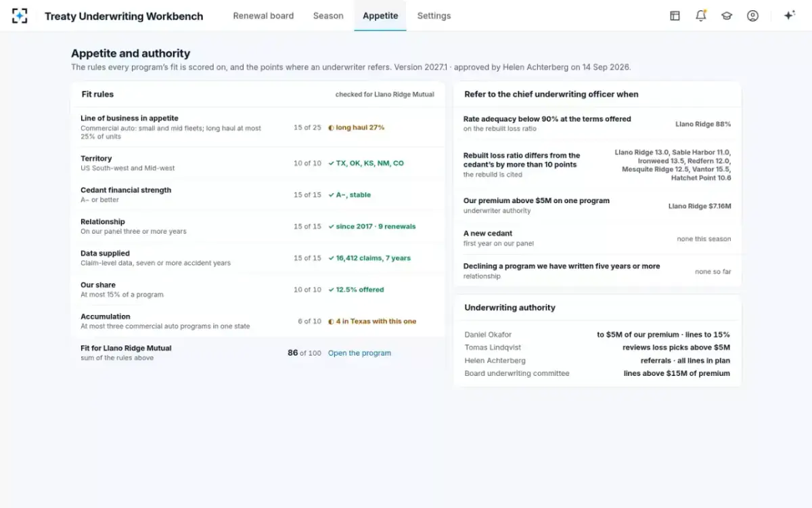Screen dimensions: 812x508
Task: Click 'reviews loss picks above $5M' text
Action: coord(676,347)
